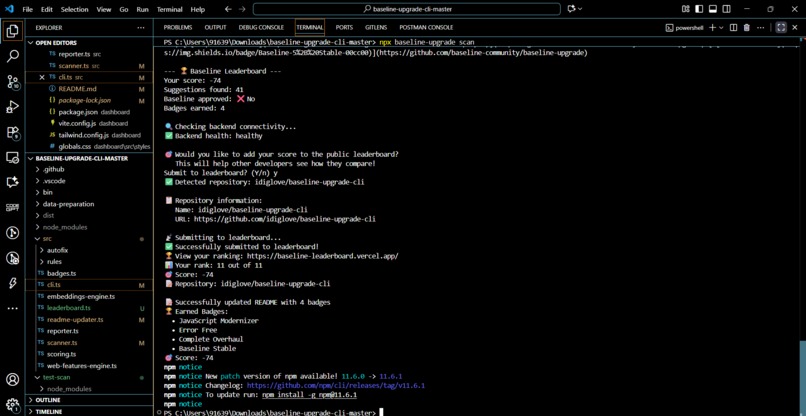
Task: Go forward with the right arrow
Action: pos(242,9)
